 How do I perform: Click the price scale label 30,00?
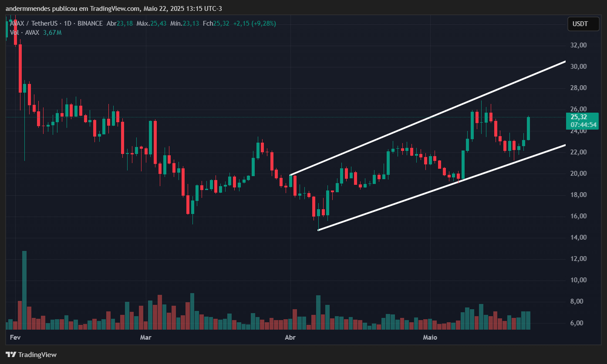pyautogui.click(x=579, y=67)
